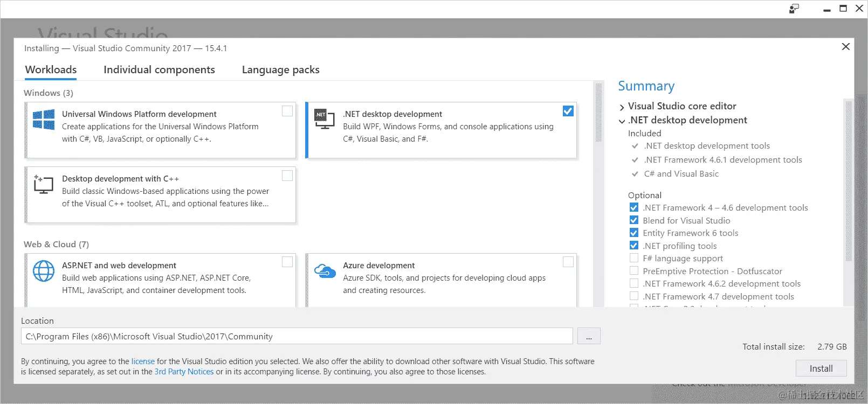868x404 pixels.
Task: Click the 'Optional' label in Summary
Action: 645,195
